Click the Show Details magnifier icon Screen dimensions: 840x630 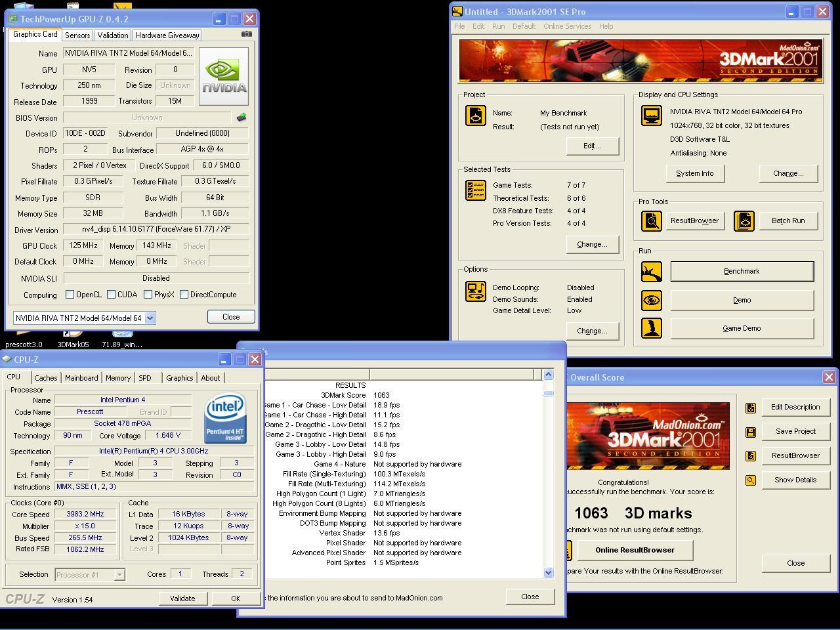tap(751, 480)
